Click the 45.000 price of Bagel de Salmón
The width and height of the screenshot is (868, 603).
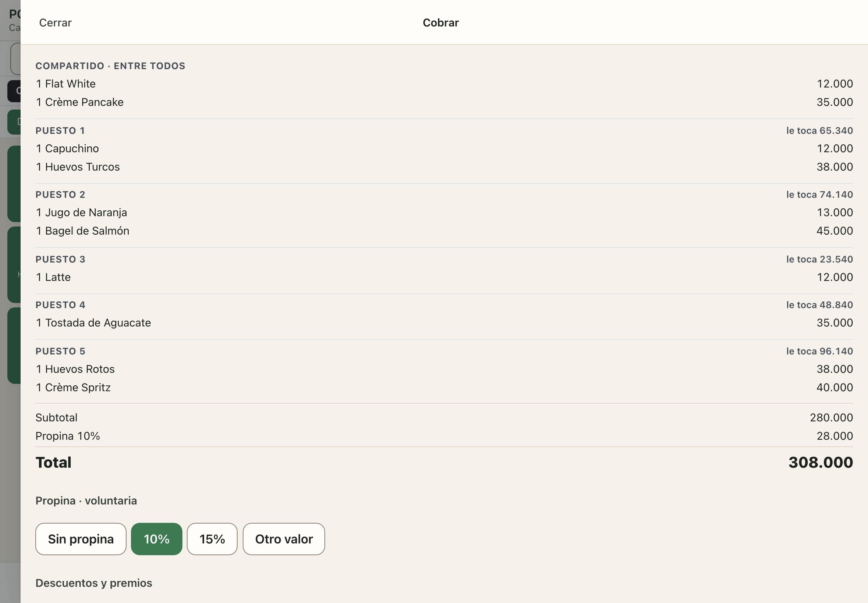[x=835, y=231]
